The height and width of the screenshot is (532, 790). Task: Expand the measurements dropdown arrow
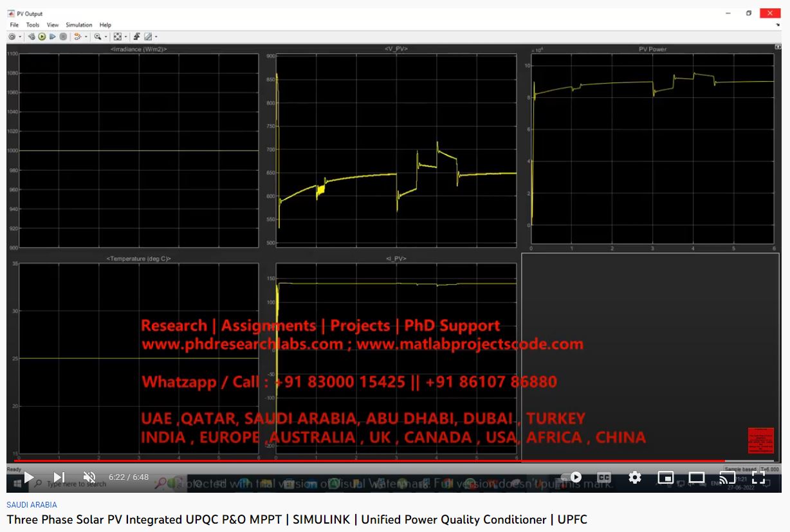tap(156, 37)
